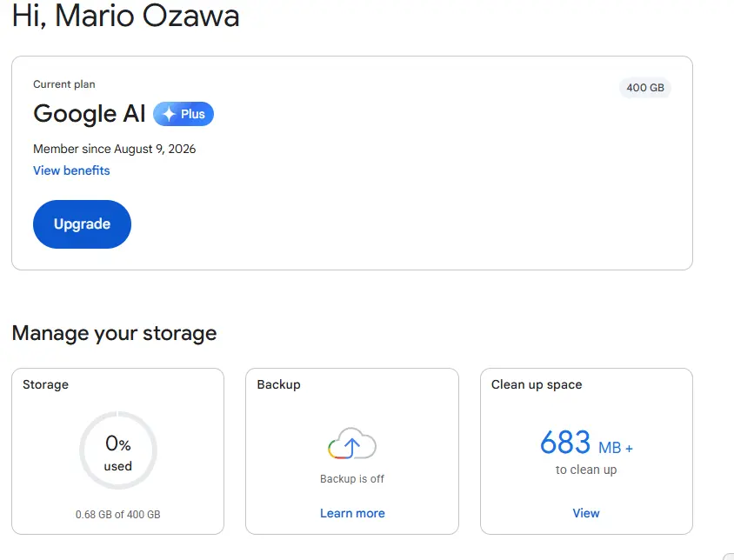Image resolution: width=734 pixels, height=560 pixels.
Task: Open the View benefits link
Action: point(71,170)
